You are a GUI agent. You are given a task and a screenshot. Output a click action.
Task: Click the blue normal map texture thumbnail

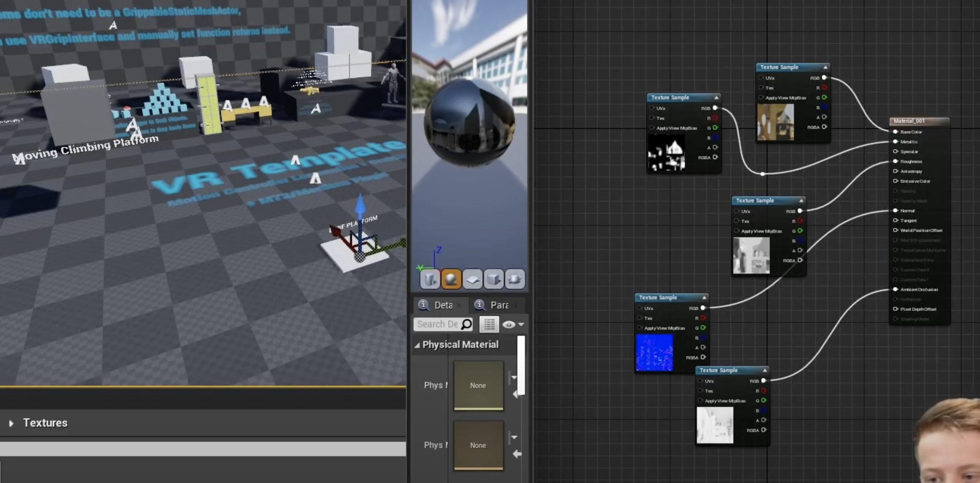click(x=654, y=352)
